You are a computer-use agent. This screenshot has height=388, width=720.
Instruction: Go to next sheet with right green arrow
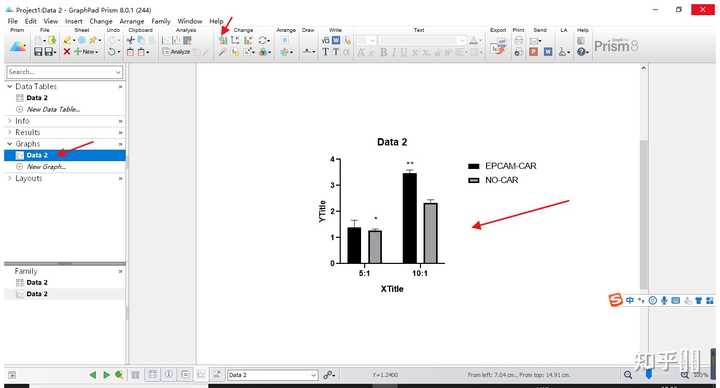(x=107, y=375)
